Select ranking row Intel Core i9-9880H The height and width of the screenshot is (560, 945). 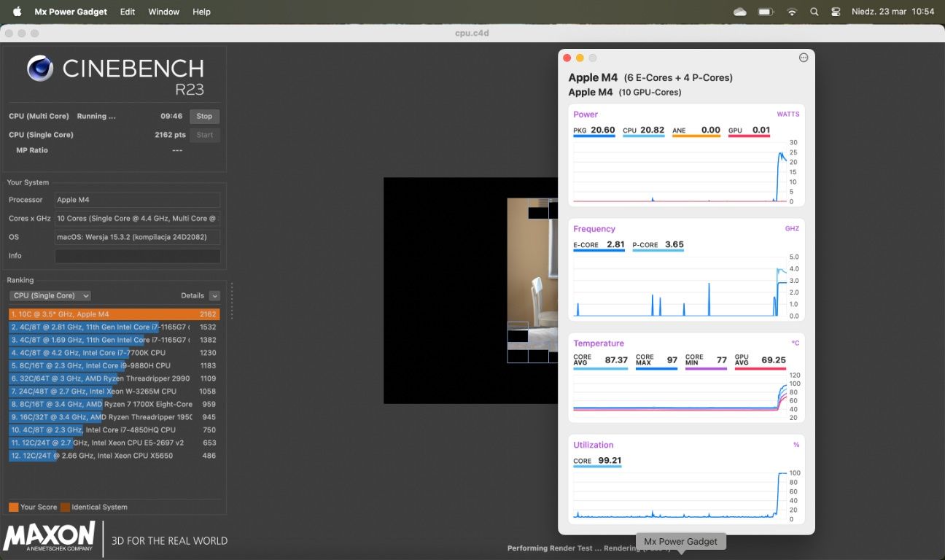(x=114, y=365)
